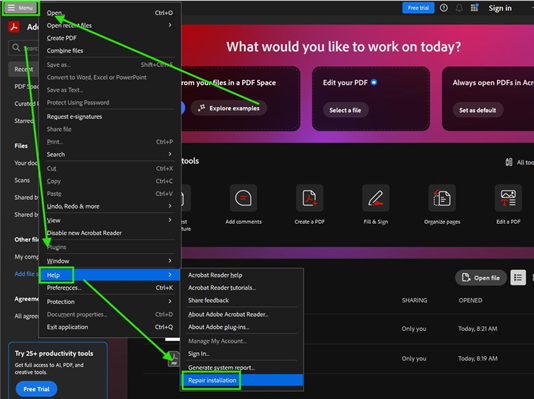Choose Generate system report...
The image size is (534, 399).
242,367
